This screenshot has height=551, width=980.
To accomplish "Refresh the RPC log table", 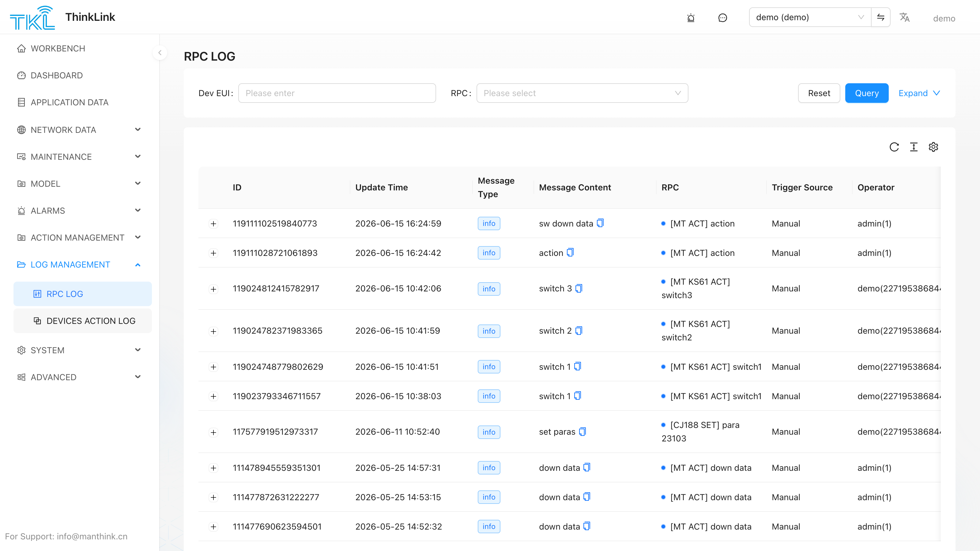I will pos(894,147).
